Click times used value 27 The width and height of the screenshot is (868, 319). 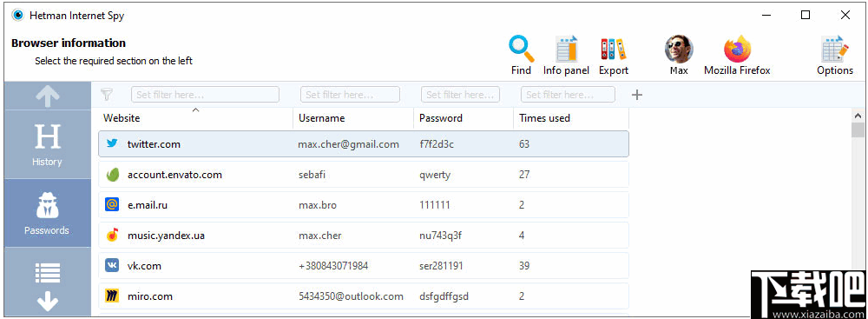tap(524, 175)
